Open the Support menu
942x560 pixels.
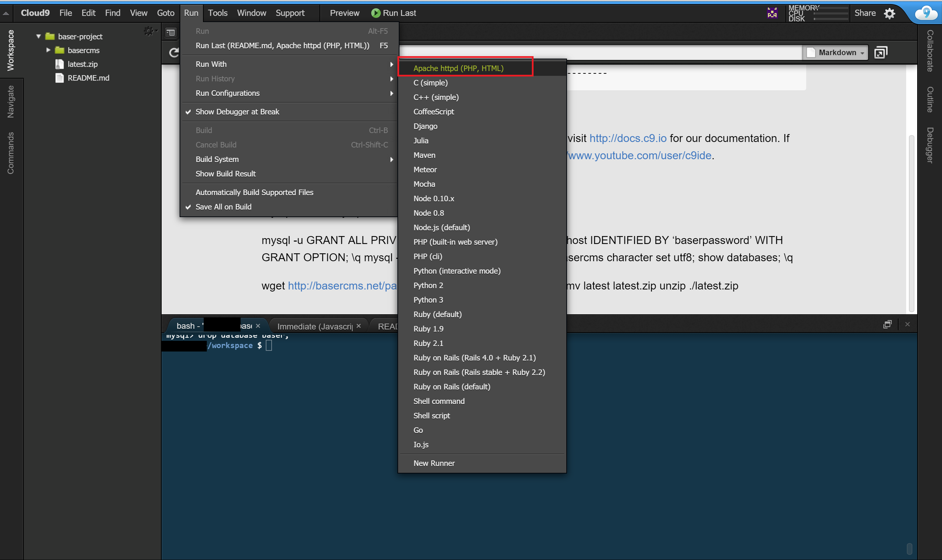[290, 13]
